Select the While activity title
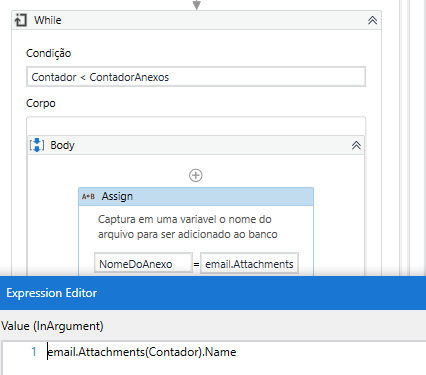Viewport: 426px width, 375px height. 48,20
